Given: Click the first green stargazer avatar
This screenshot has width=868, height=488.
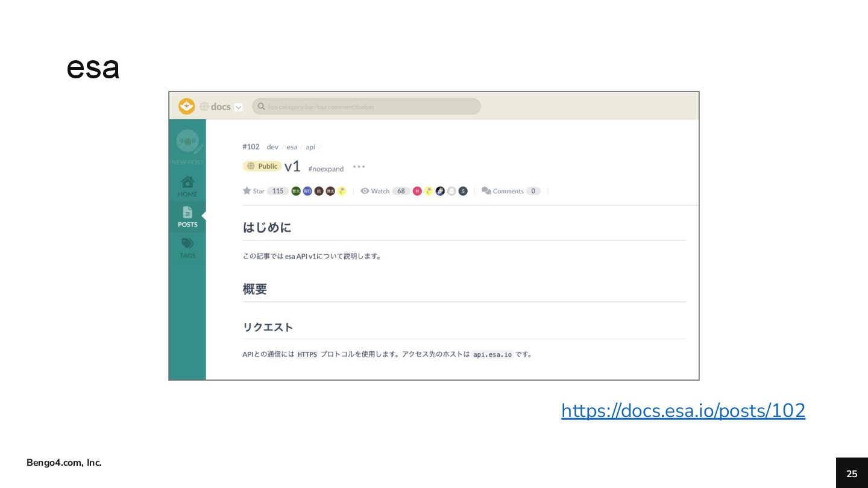Looking at the screenshot, I should pyautogui.click(x=296, y=191).
